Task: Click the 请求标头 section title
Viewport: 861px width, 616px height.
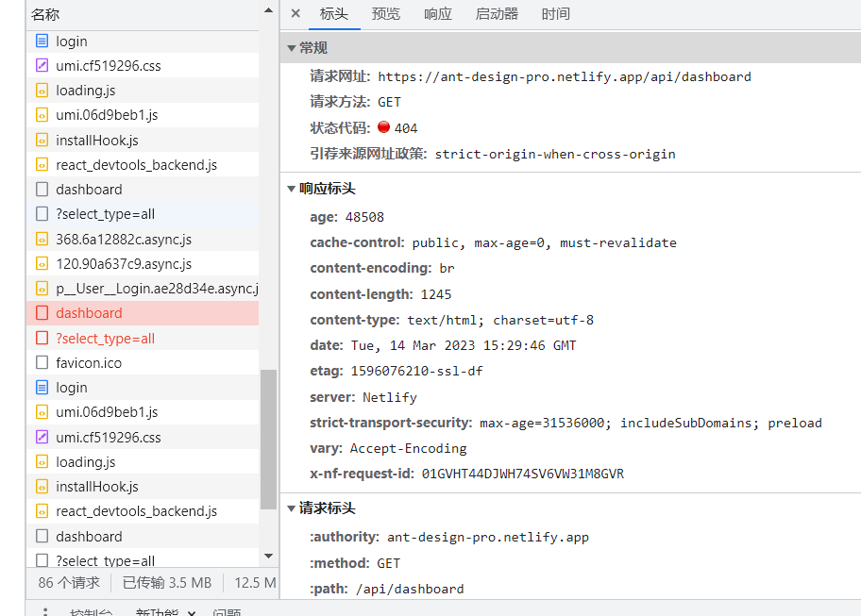Action: [328, 508]
